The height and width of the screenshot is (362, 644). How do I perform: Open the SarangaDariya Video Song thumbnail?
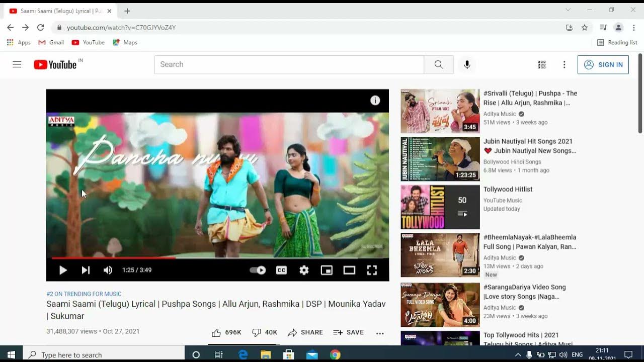point(440,305)
